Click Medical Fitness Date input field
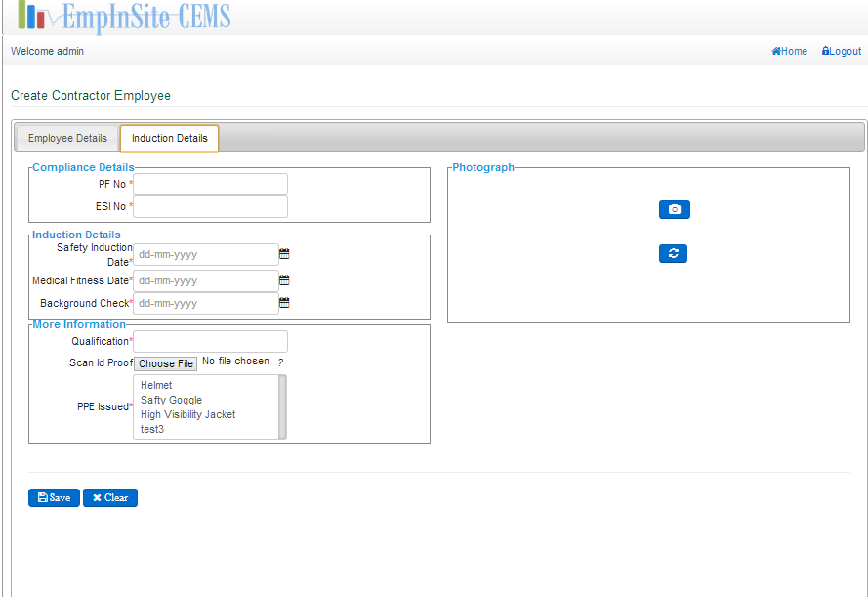Viewport: 868px width, 597px height. [206, 280]
